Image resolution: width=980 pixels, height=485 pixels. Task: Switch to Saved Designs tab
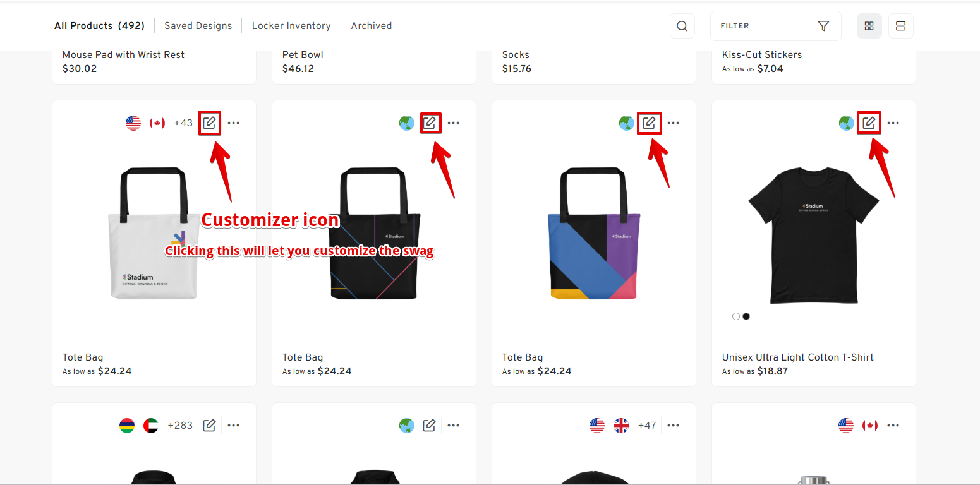pos(198,26)
